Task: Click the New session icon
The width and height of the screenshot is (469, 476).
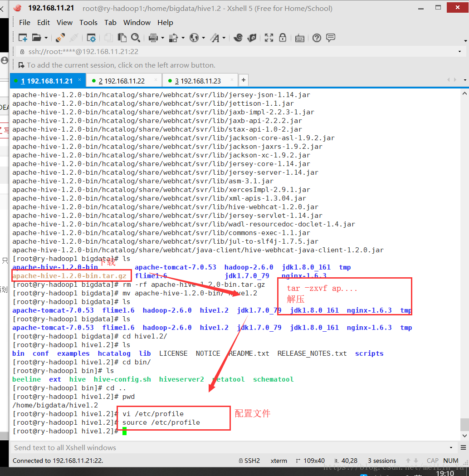Action: 23,38
